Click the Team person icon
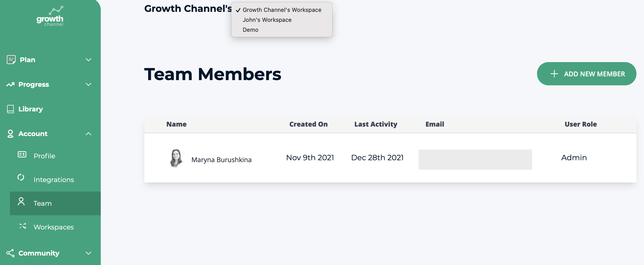Screen dimensions: 644x265 coord(21,201)
